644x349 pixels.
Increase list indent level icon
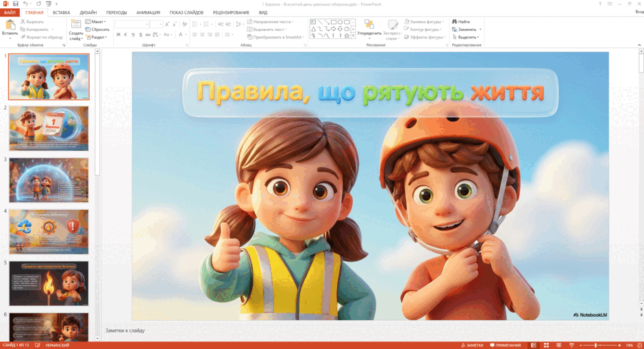[x=228, y=24]
